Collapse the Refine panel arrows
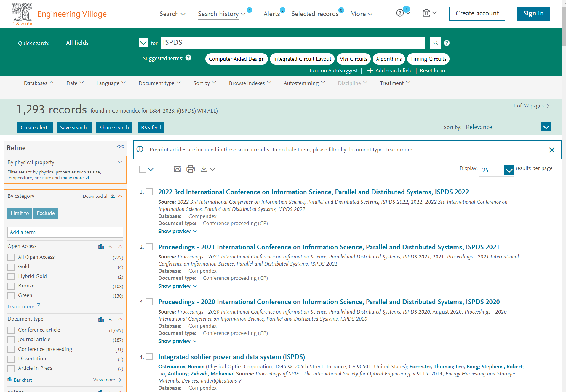Viewport: 566px width, 392px height. 120,147
